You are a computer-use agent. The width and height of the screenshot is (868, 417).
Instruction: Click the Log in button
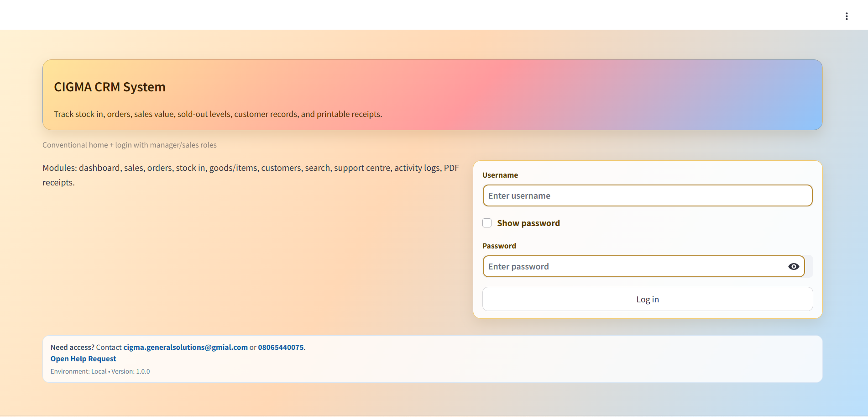pyautogui.click(x=647, y=299)
